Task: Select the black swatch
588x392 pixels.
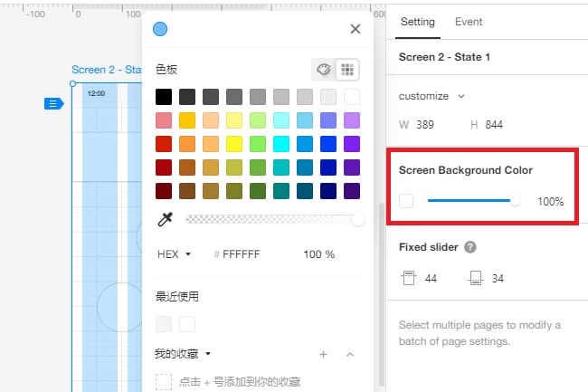Action: point(164,97)
